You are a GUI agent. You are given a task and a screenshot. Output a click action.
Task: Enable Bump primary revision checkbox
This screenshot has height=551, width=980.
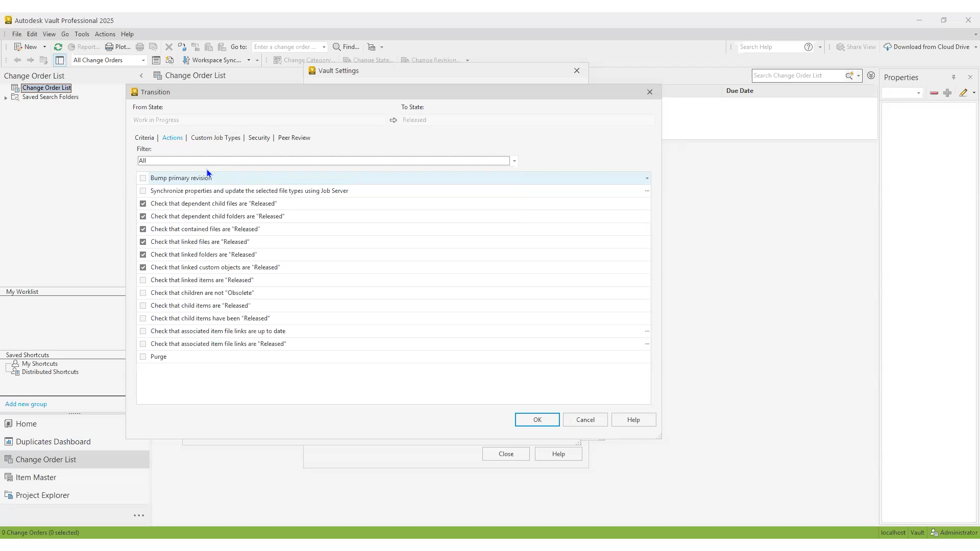143,178
